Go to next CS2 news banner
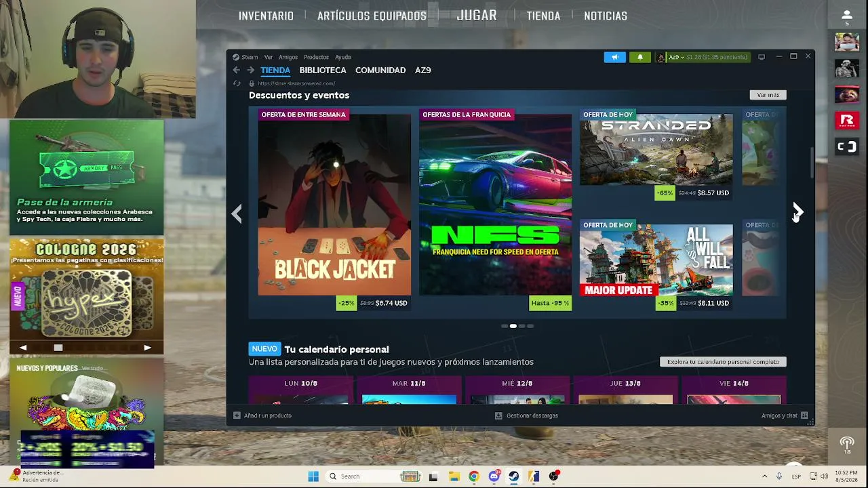The image size is (868, 488). tap(148, 348)
